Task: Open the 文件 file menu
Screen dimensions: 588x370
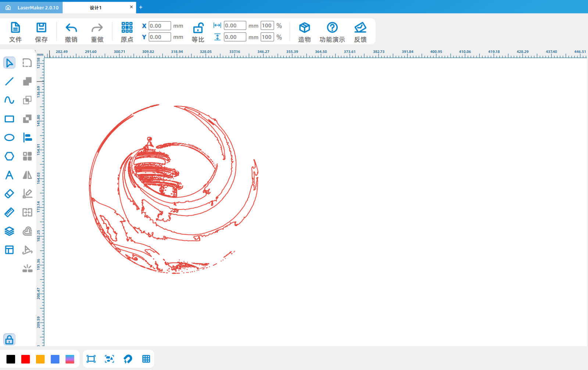Action: click(15, 32)
